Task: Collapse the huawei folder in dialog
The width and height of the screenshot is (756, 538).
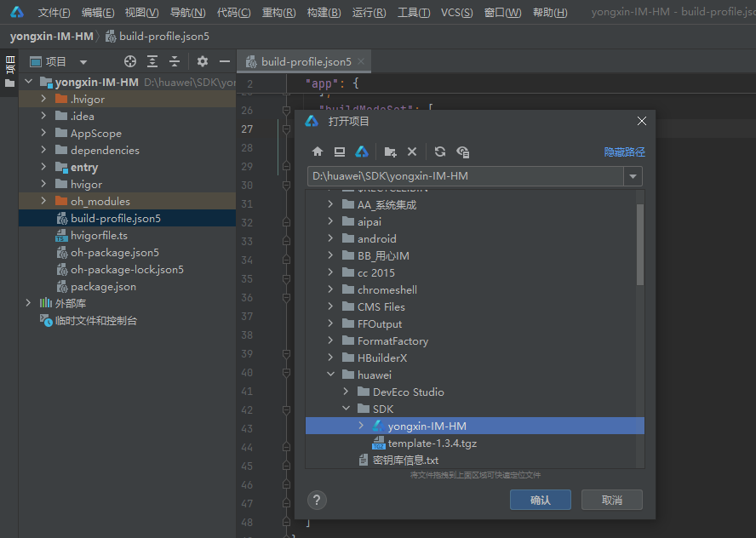Action: (330, 374)
